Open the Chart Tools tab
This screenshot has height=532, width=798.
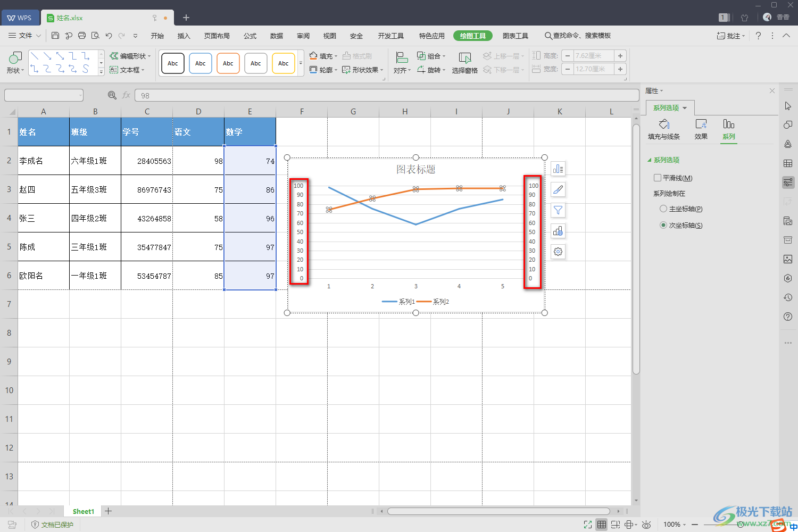click(x=516, y=36)
